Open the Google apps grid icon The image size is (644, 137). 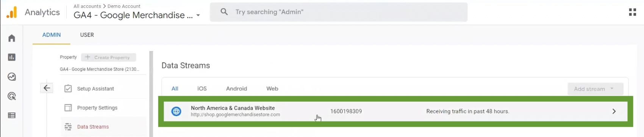[x=632, y=12]
